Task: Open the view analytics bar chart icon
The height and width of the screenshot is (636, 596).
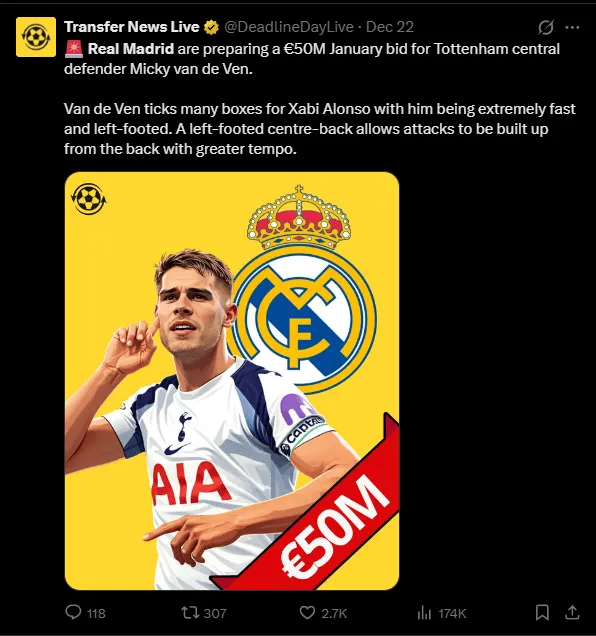Action: click(x=424, y=612)
